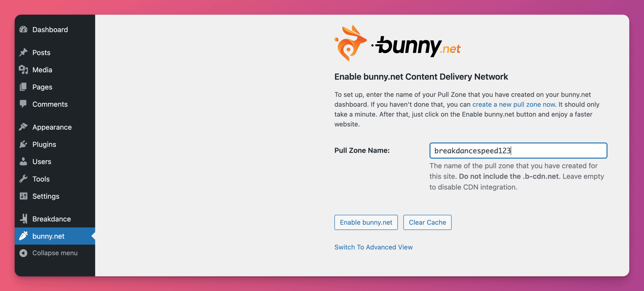The height and width of the screenshot is (291, 644).
Task: Click the Dashboard gauge icon
Action: pyautogui.click(x=23, y=30)
